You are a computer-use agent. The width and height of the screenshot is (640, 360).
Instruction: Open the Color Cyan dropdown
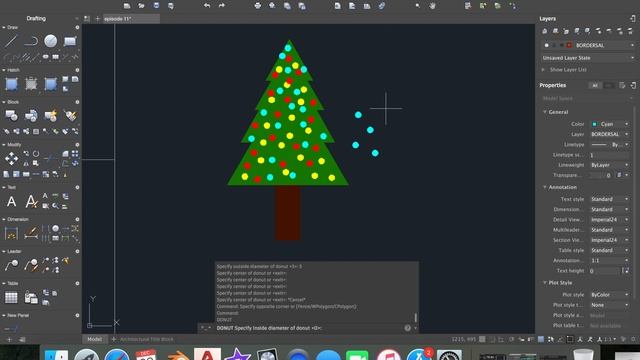[x=610, y=124]
